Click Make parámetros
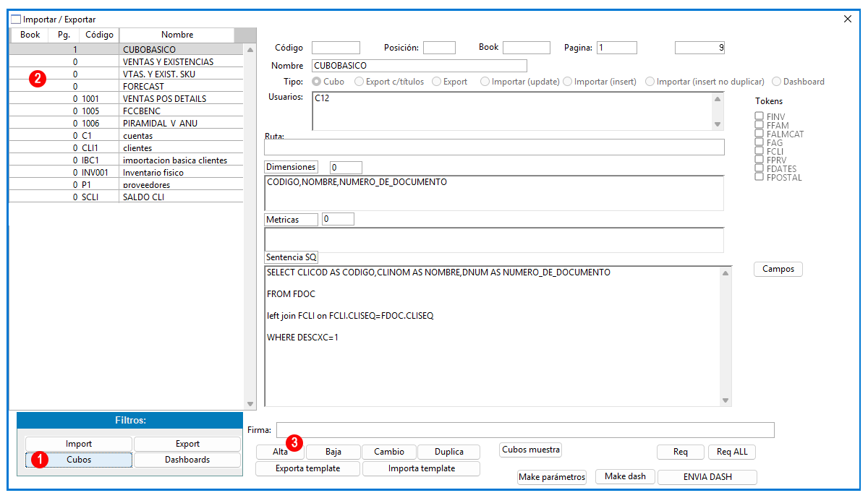 pyautogui.click(x=552, y=477)
